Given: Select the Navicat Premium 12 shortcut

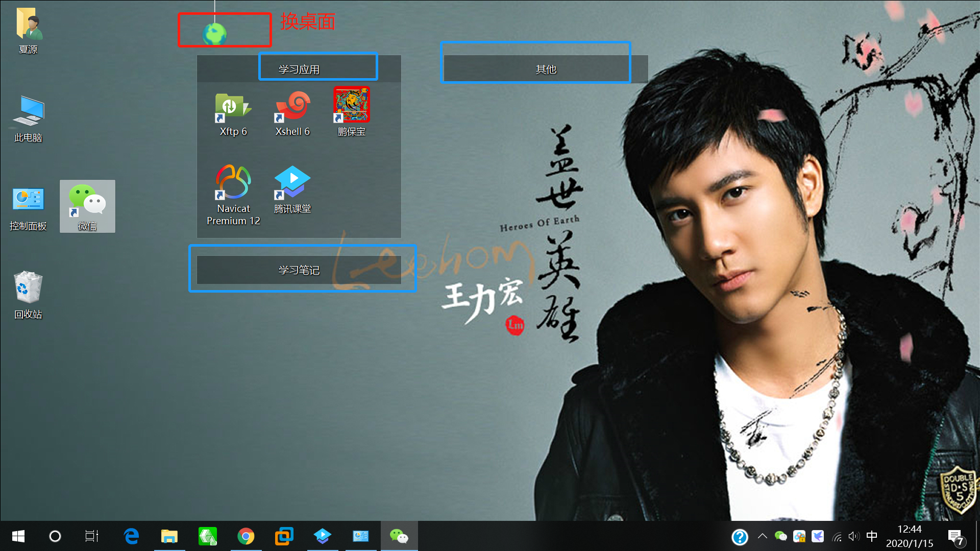Looking at the screenshot, I should point(233,195).
